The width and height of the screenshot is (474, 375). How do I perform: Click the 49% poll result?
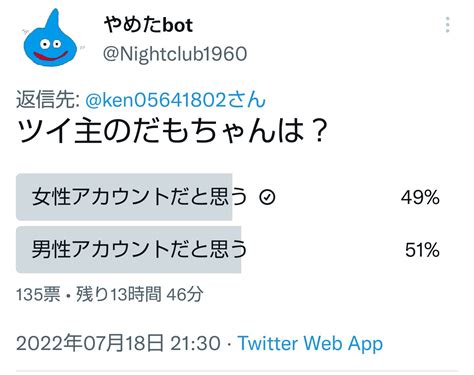click(420, 197)
